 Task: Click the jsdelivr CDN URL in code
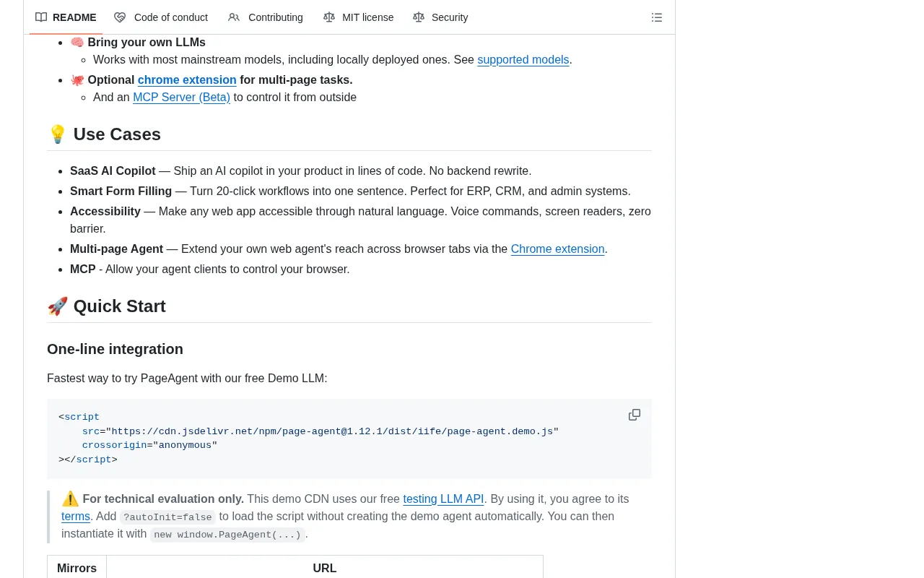[x=332, y=432]
